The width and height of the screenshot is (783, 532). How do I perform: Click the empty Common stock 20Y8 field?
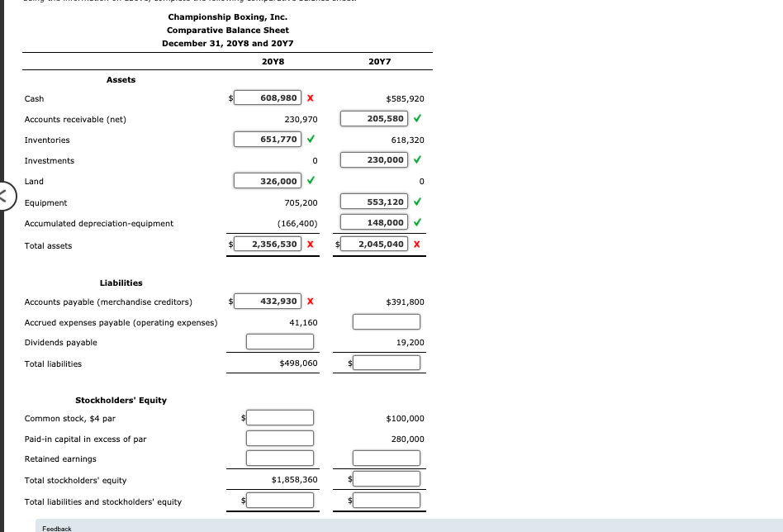(280, 418)
